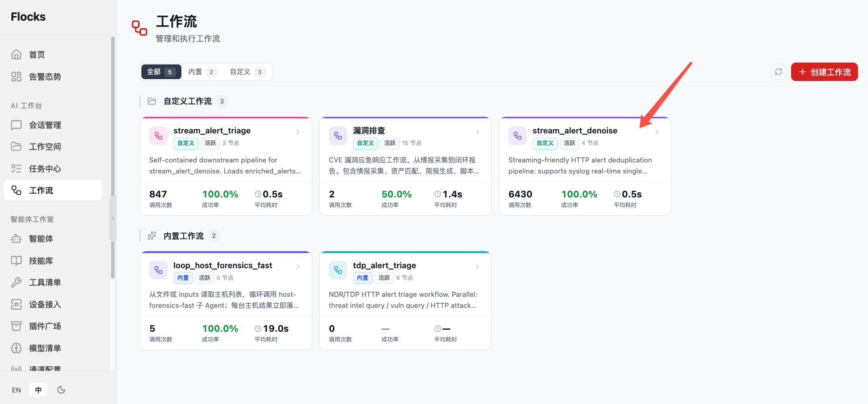Click the 漏洞排查 card workflow icon
The height and width of the screenshot is (404, 868).
[338, 136]
